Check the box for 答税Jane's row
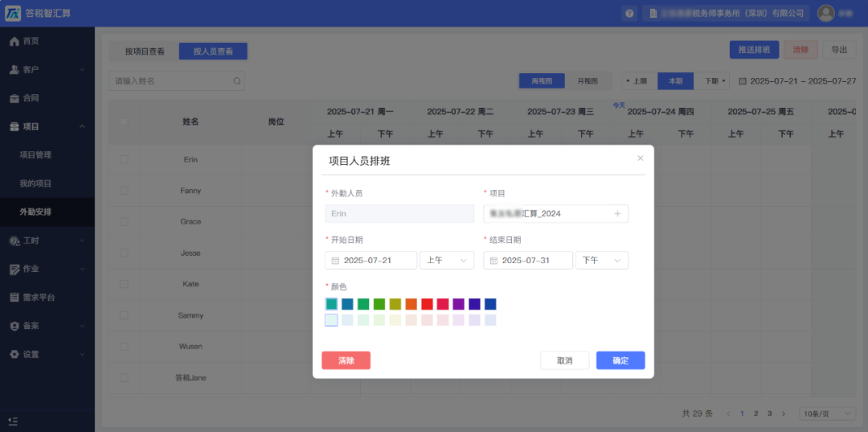This screenshot has width=868, height=432. (x=124, y=378)
